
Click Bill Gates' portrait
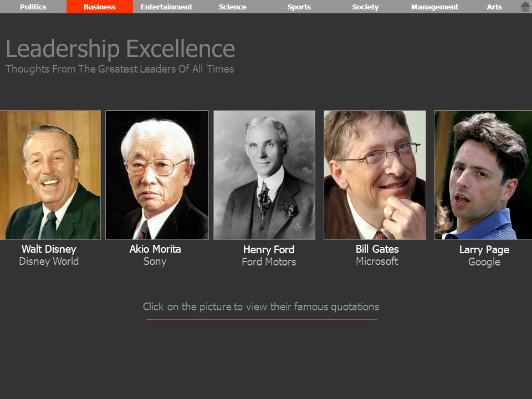click(x=375, y=175)
